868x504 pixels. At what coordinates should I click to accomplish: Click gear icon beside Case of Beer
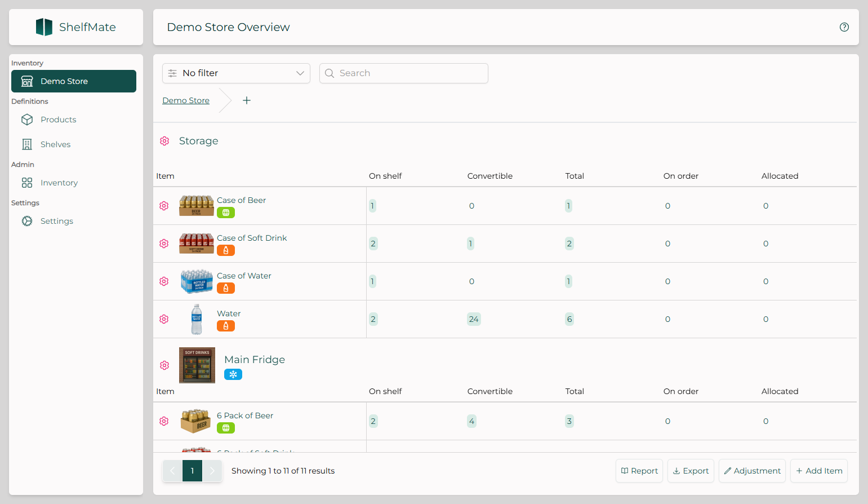[164, 206]
